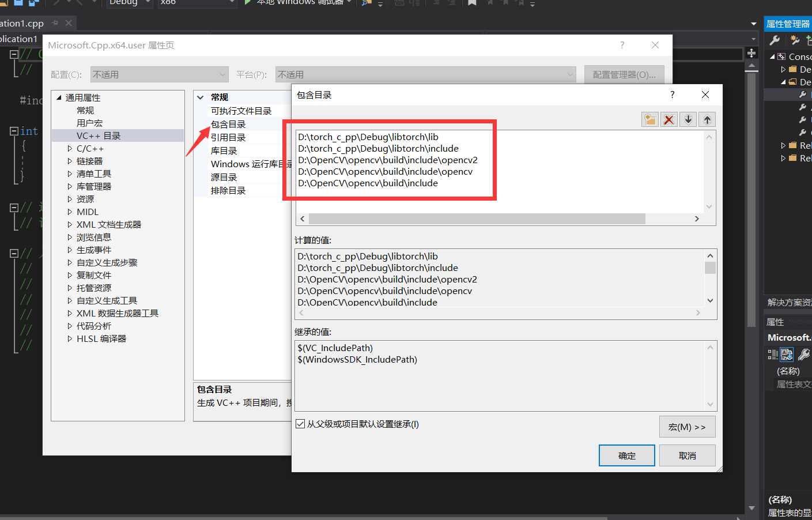Viewport: 812px width, 520px height.
Task: Select 用户宏 in property tree
Action: (x=89, y=123)
